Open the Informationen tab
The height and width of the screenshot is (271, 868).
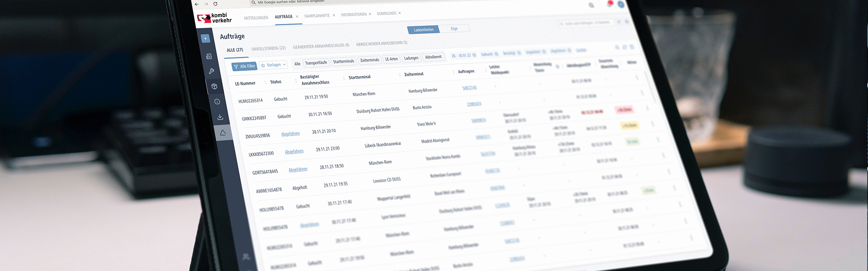354,14
